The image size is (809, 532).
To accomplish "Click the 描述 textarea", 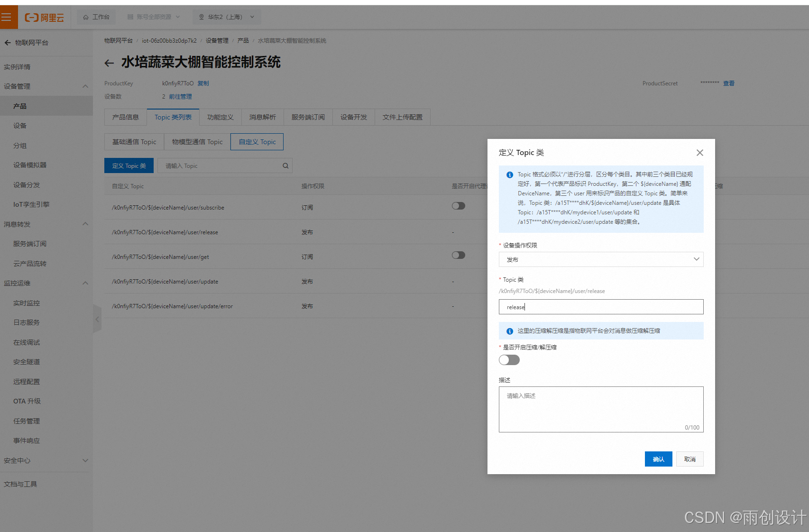I will pyautogui.click(x=601, y=409).
